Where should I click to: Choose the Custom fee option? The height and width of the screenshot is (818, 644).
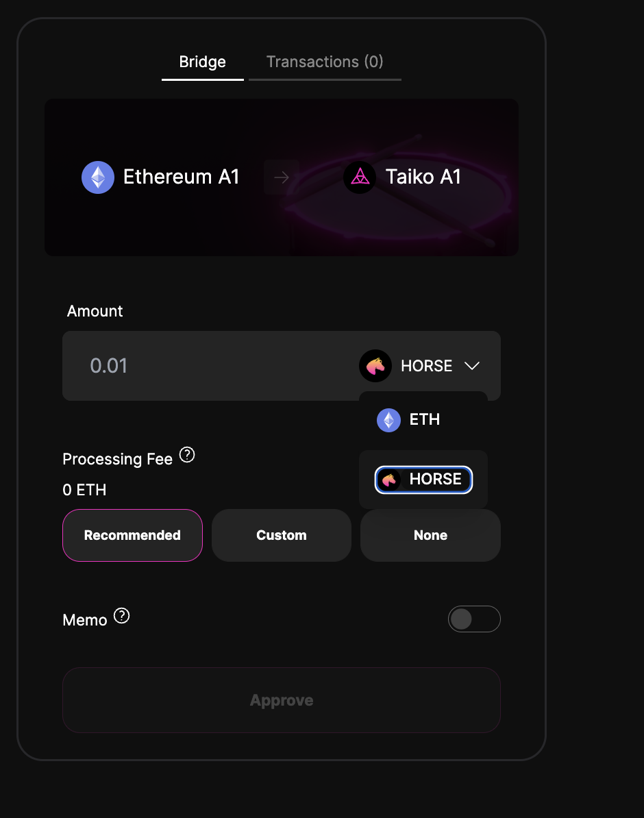281,535
